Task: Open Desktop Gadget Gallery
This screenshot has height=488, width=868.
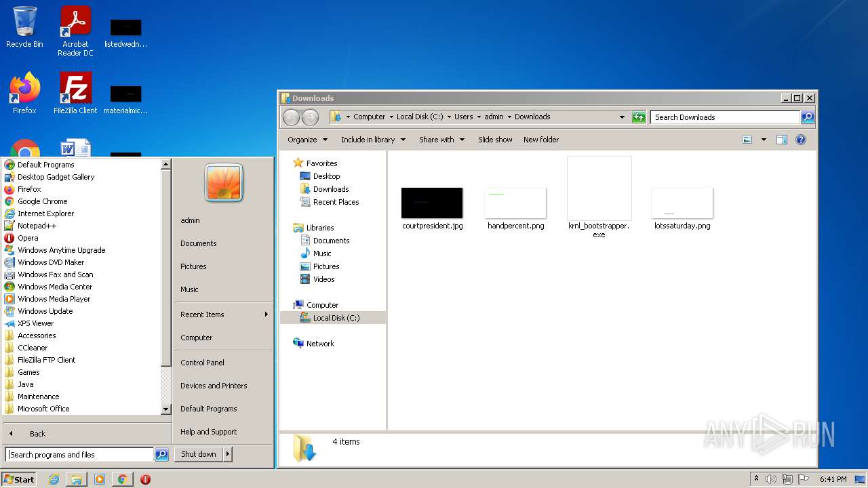Action: point(56,177)
